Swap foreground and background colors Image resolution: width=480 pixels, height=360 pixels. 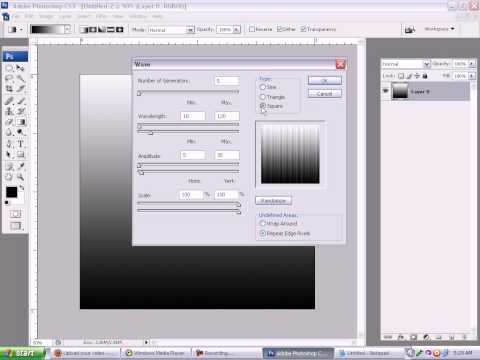coord(22,188)
